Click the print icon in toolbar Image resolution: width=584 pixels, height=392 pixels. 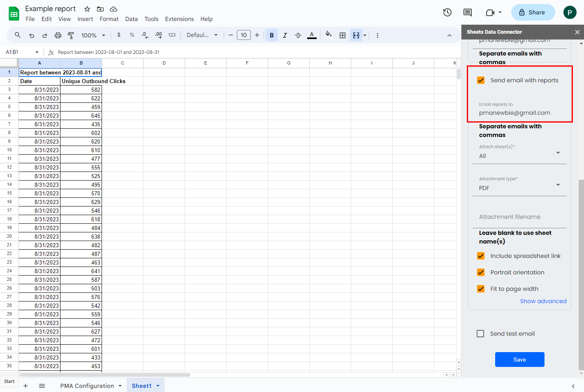click(x=58, y=35)
